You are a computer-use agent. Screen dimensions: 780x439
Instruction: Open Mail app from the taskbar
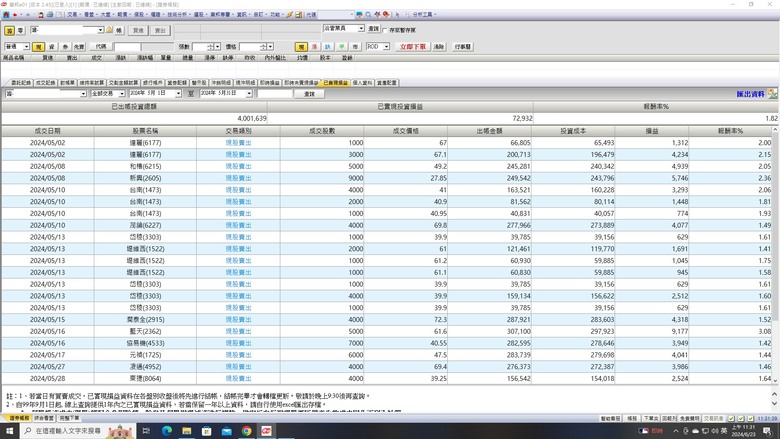pyautogui.click(x=226, y=431)
